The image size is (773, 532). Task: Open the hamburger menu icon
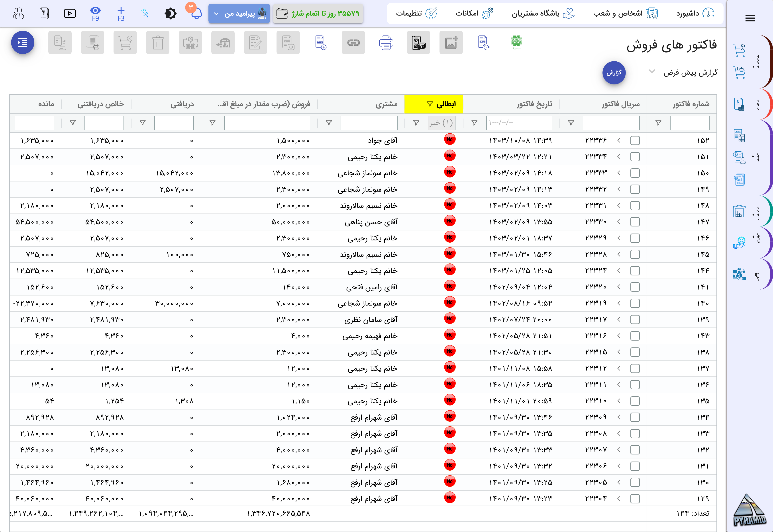tap(750, 18)
